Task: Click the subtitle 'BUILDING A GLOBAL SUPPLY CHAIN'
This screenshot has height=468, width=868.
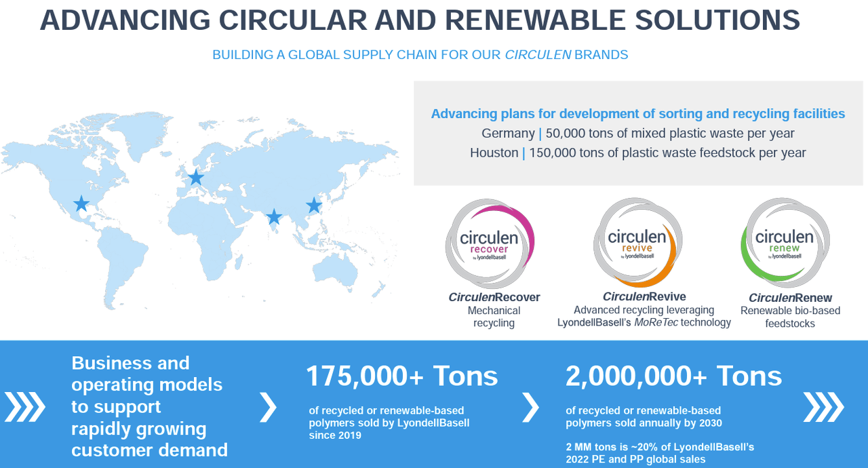Action: (420, 55)
